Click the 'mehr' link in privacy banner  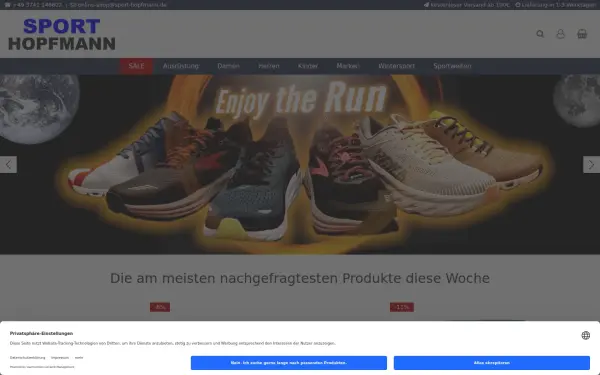79,357
